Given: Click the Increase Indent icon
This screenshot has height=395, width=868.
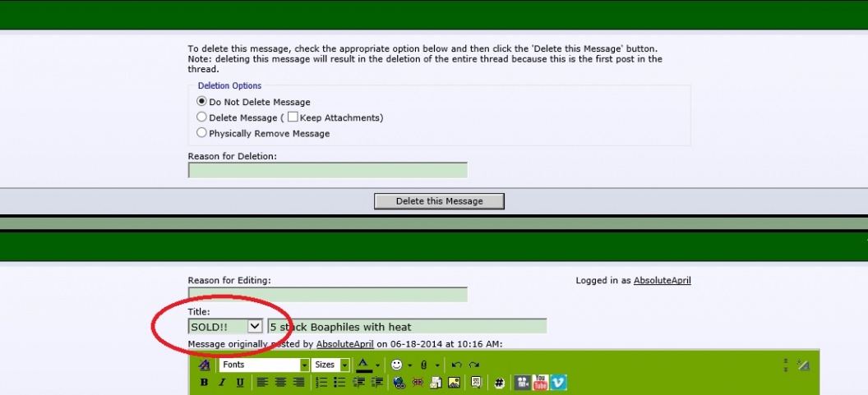Looking at the screenshot, I should pyautogui.click(x=377, y=383).
